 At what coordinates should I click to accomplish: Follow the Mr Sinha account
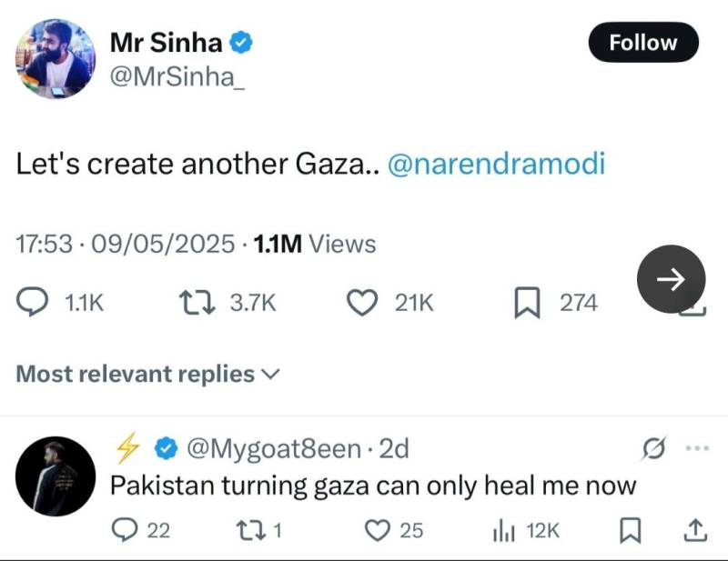tap(643, 42)
